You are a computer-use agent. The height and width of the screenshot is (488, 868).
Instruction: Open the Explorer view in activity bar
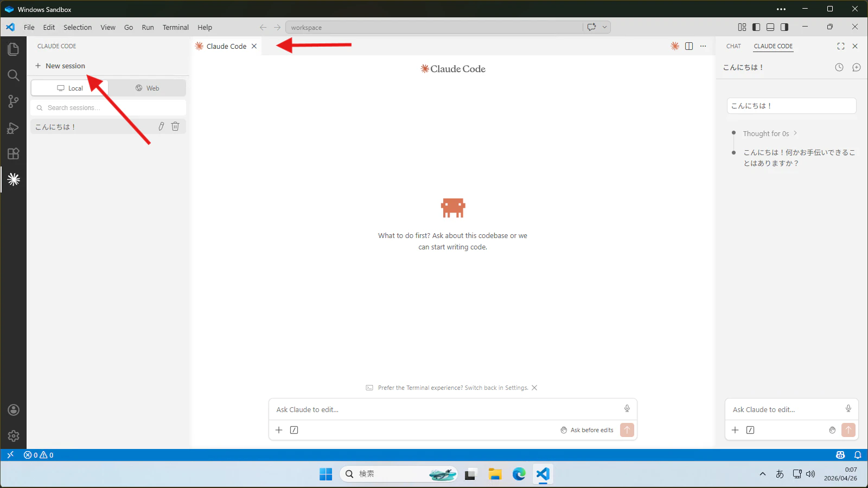(x=13, y=49)
